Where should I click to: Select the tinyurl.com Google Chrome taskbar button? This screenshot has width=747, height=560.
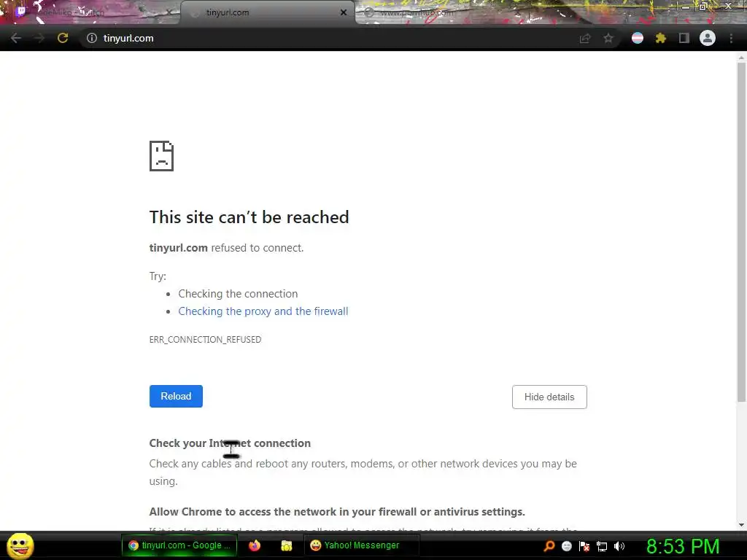tap(179, 545)
